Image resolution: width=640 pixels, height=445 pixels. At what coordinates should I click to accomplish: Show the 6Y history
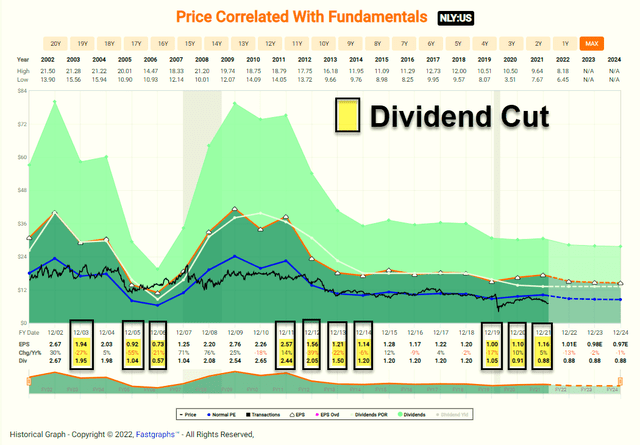(431, 44)
